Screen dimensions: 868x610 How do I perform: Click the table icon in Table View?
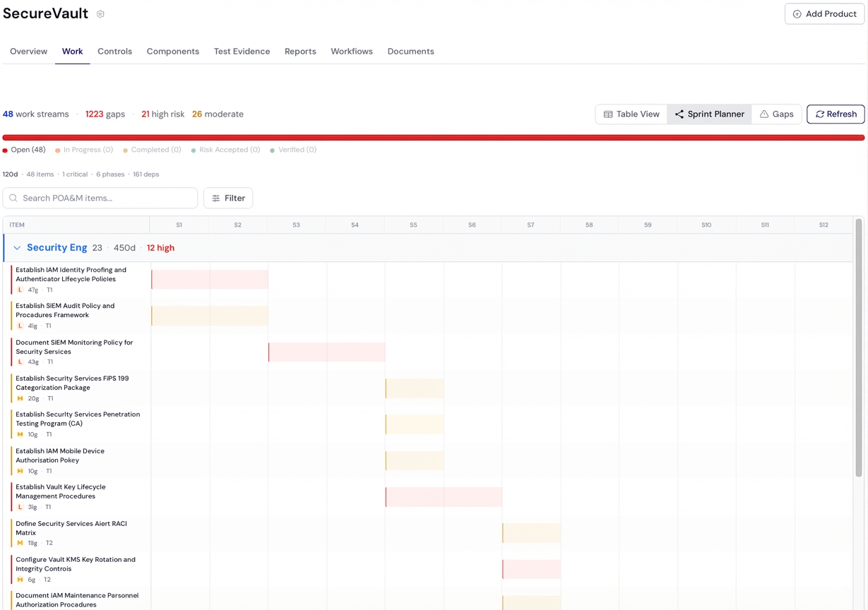[x=608, y=114]
